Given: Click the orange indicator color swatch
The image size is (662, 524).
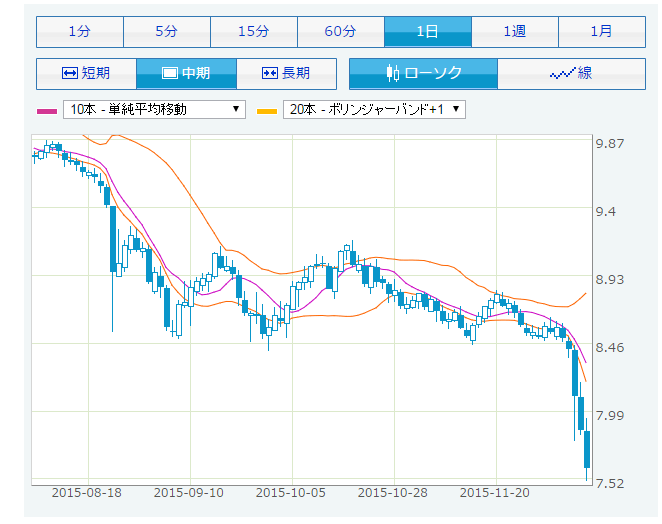Looking at the screenshot, I should 267,111.
